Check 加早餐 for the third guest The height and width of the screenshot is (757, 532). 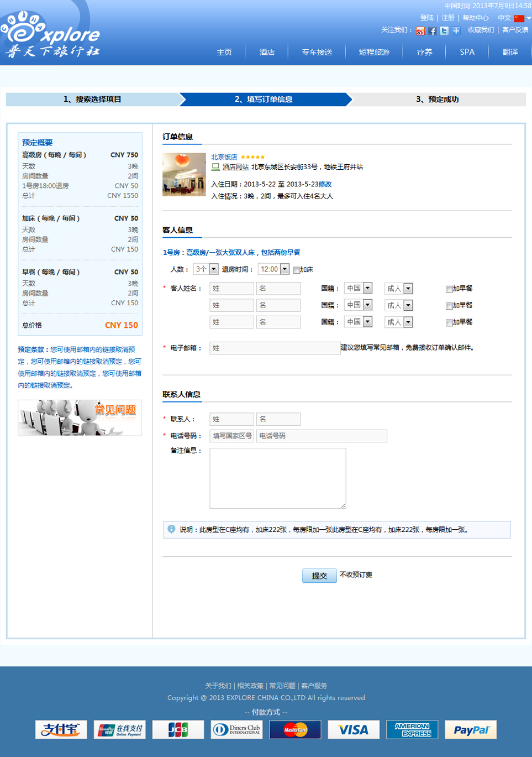click(449, 322)
